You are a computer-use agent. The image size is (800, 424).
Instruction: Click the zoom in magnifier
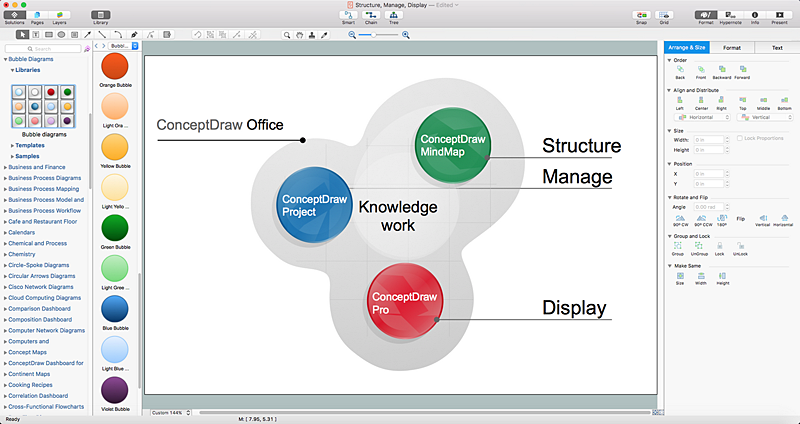click(406, 35)
